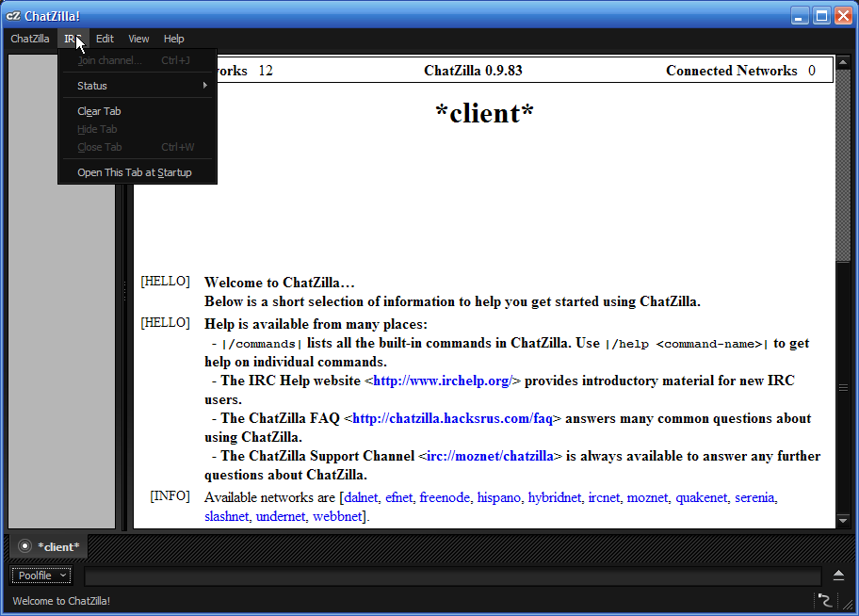Connect to the ircnet network

pyautogui.click(x=604, y=497)
